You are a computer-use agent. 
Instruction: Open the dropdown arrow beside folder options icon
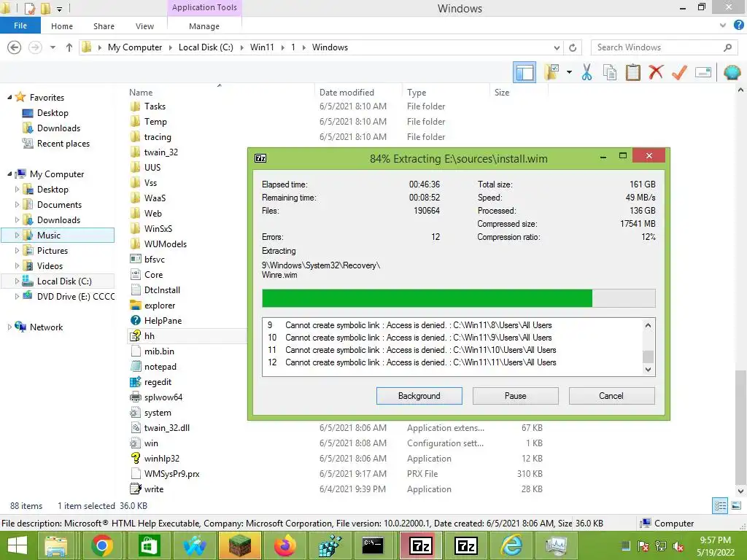click(x=569, y=73)
